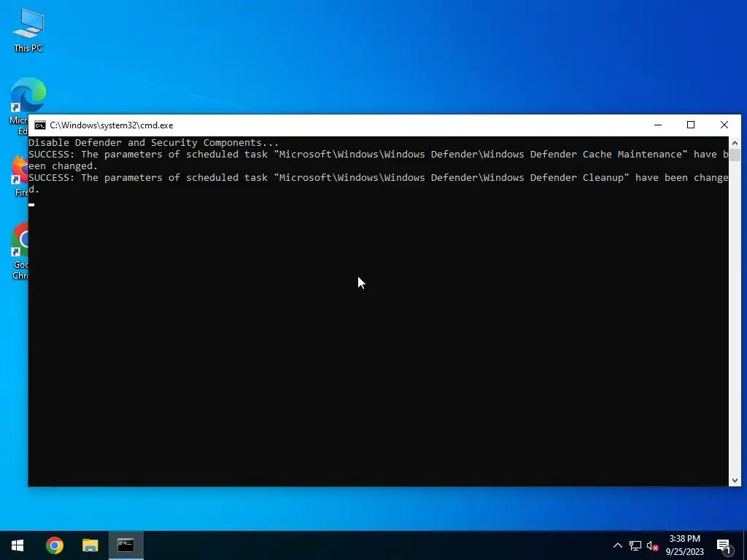This screenshot has height=560, width=747.
Task: Launch Chrome from the taskbar
Action: [54, 545]
